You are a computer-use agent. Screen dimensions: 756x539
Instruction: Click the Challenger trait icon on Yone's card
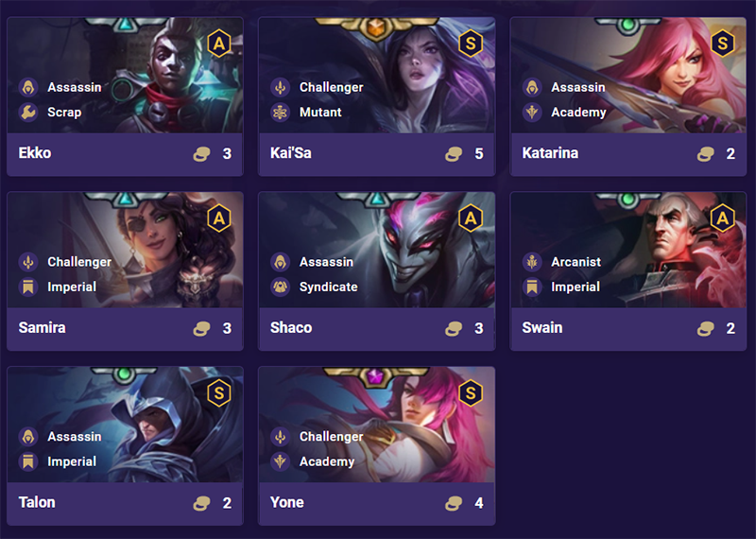pyautogui.click(x=280, y=437)
